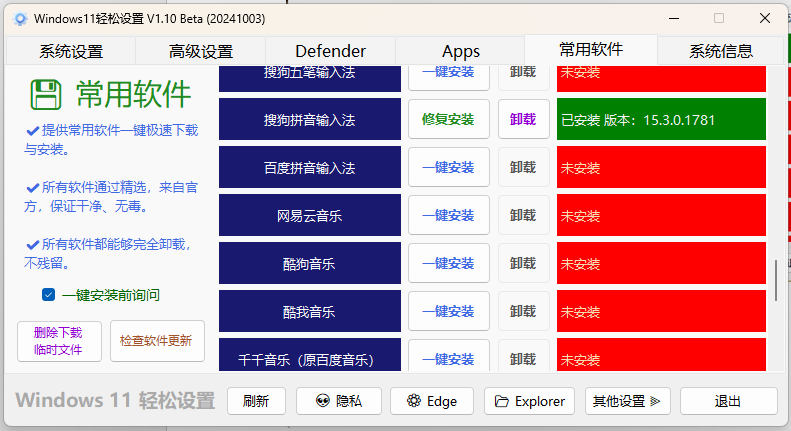The height and width of the screenshot is (431, 791).
Task: Click 卸载 in 酷我音乐 row
Action: tap(523, 311)
